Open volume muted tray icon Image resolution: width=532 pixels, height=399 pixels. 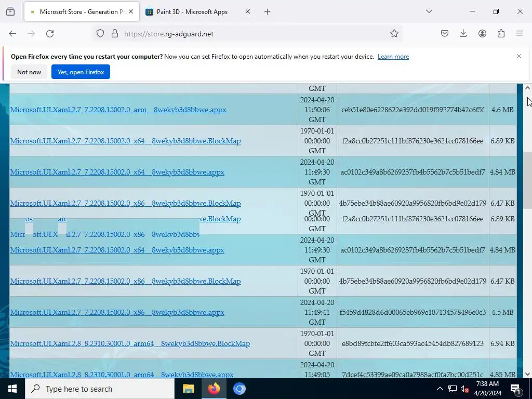[x=464, y=389]
